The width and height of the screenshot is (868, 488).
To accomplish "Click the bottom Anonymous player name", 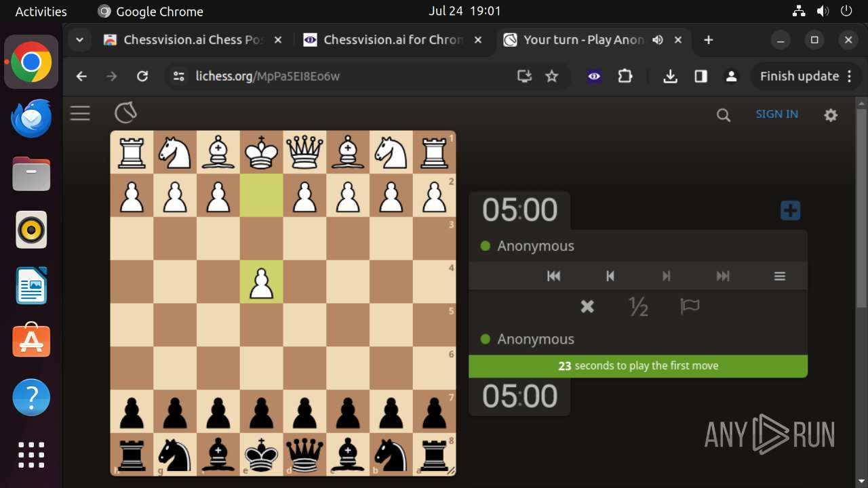I will 536,340.
